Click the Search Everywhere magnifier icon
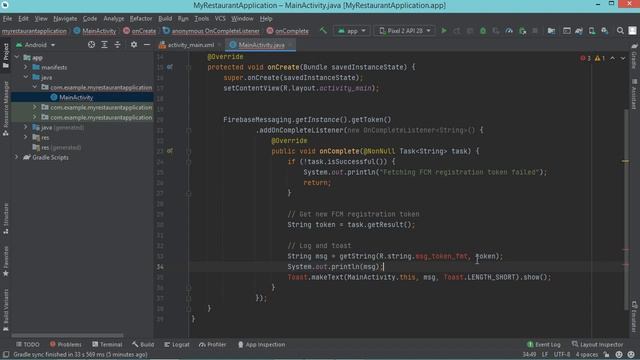Screen dimensions: 640x360 click(620, 31)
